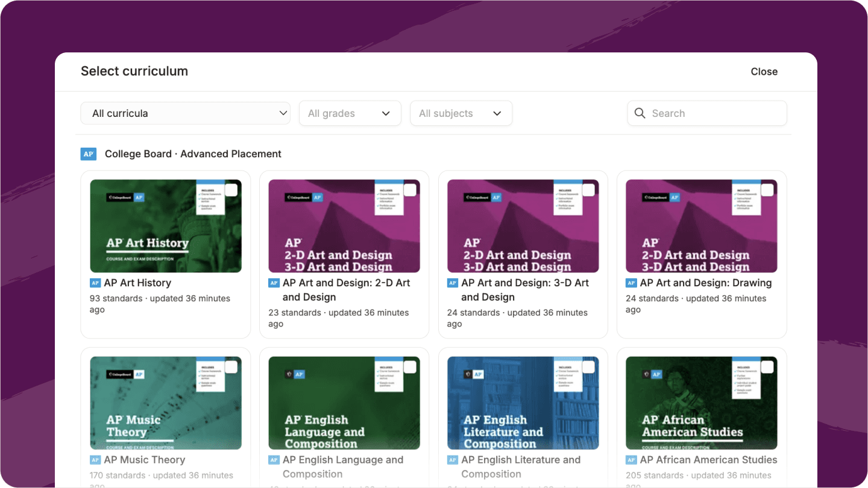Image resolution: width=868 pixels, height=488 pixels.
Task: Open the AP Art and Design: Drawing title
Action: click(706, 283)
